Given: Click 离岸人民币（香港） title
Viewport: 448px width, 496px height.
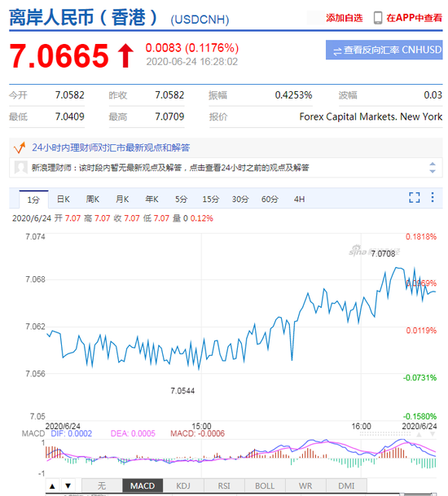Looking at the screenshot, I should 84,17.
